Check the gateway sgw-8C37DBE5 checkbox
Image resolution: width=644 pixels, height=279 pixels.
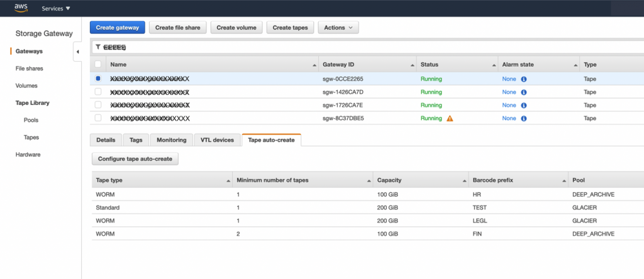point(97,118)
